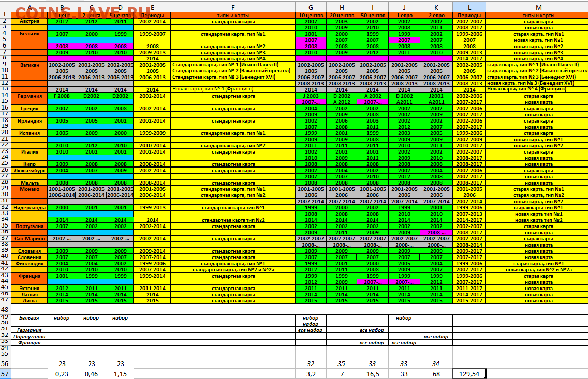This screenshot has width=588, height=379.
Task: Click the cell with value 1,15
Action: pyautogui.click(x=121, y=374)
